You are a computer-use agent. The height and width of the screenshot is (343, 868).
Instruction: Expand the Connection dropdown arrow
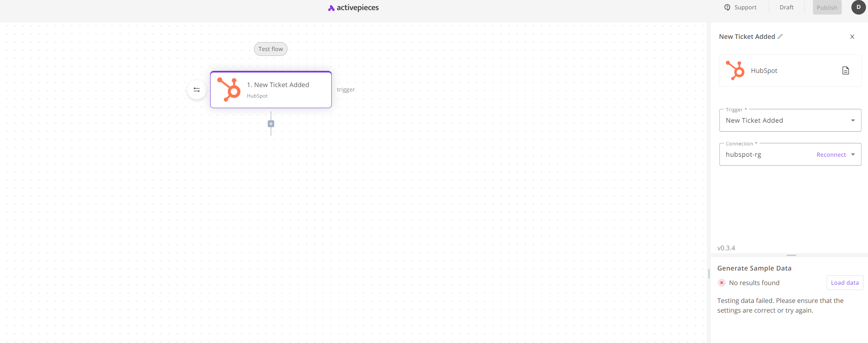pos(853,154)
